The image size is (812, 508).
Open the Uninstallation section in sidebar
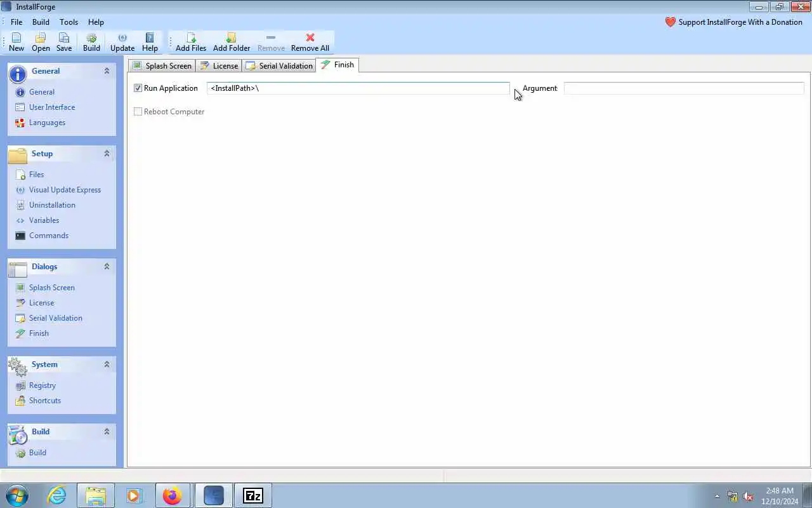(x=52, y=205)
